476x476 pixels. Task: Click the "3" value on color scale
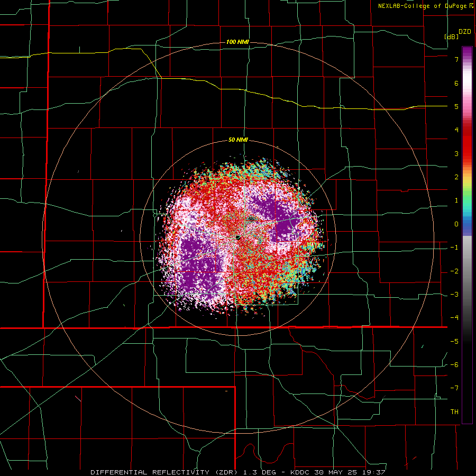(x=456, y=153)
